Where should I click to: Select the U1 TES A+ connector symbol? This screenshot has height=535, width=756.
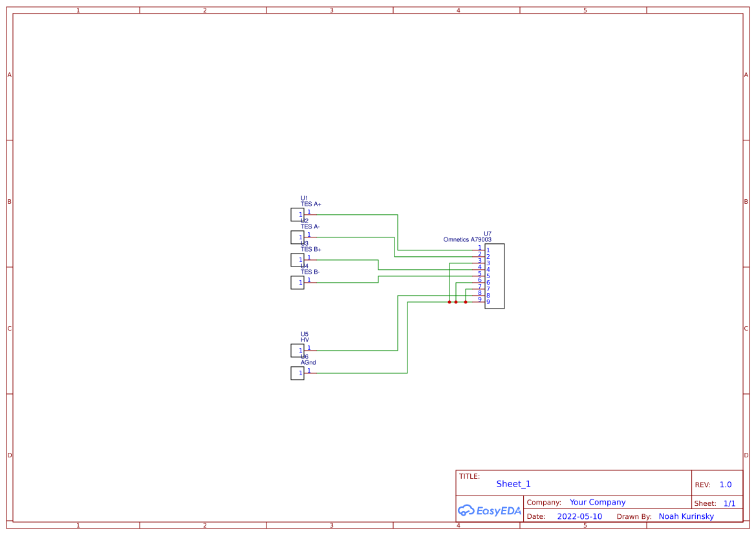pos(297,214)
